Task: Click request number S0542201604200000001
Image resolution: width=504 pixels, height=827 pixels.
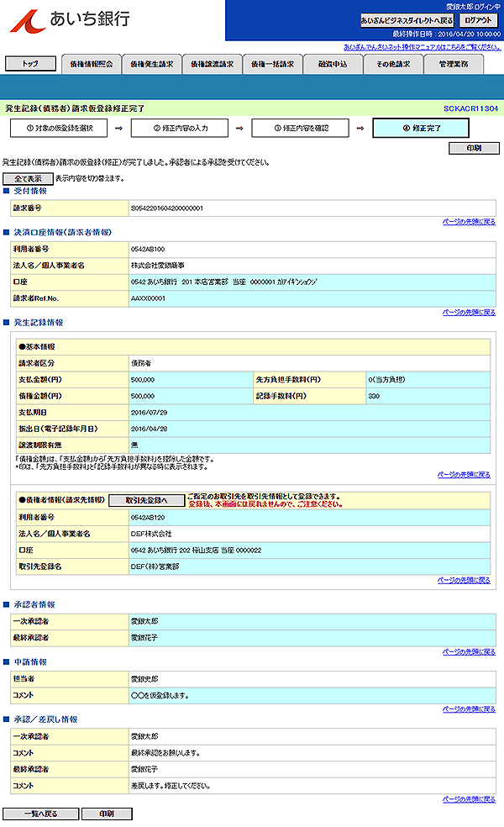Action: pyautogui.click(x=167, y=208)
